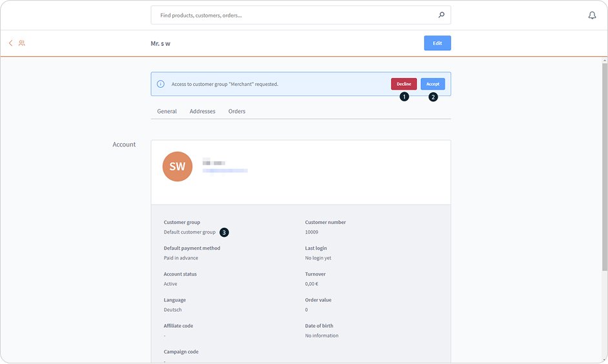The height and width of the screenshot is (364, 608).
Task: Click the number 2 marker below Accept
Action: pos(433,97)
